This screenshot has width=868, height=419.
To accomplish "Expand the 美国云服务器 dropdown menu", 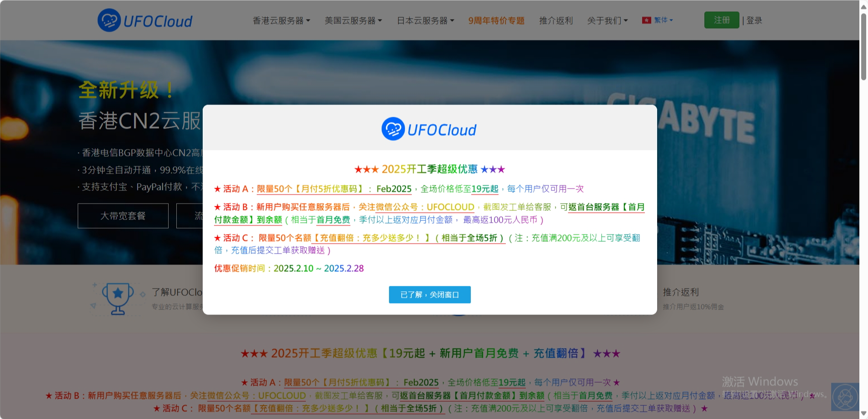I will point(353,20).
